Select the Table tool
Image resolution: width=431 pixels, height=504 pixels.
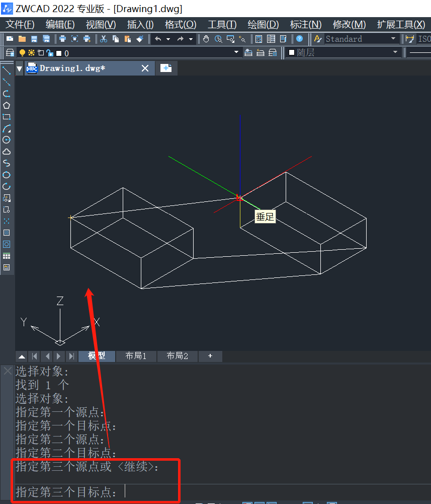[x=7, y=256]
